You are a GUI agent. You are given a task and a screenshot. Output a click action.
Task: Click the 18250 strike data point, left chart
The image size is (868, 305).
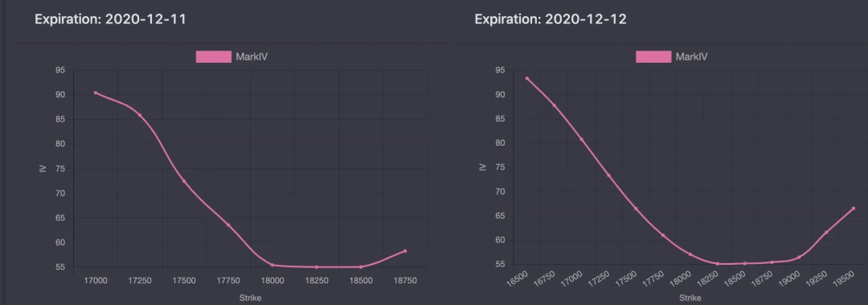coord(317,266)
